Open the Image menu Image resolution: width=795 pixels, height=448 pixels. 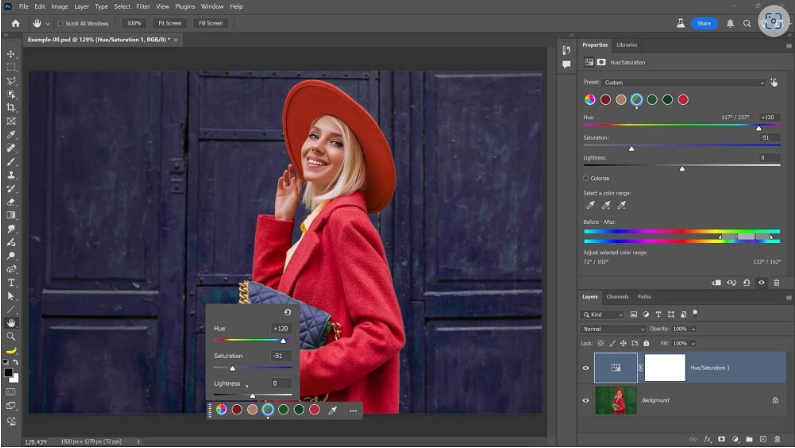59,7
